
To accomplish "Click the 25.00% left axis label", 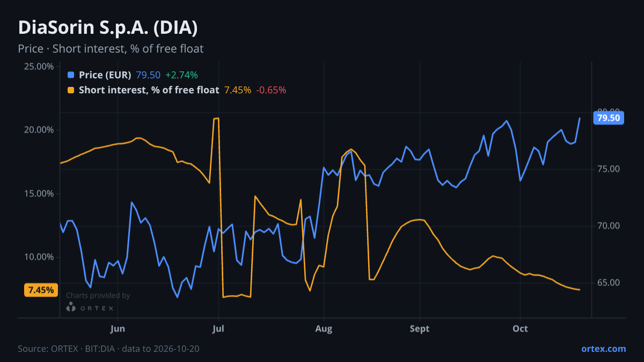I will coord(39,67).
